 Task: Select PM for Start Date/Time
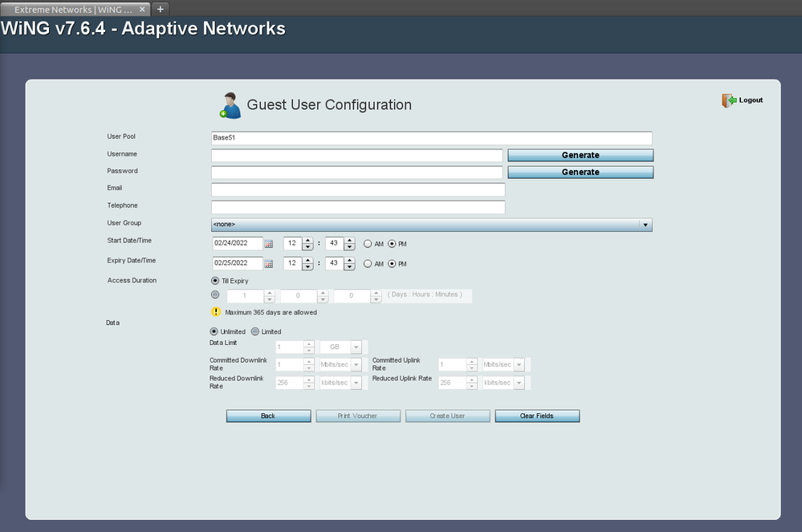(392, 244)
